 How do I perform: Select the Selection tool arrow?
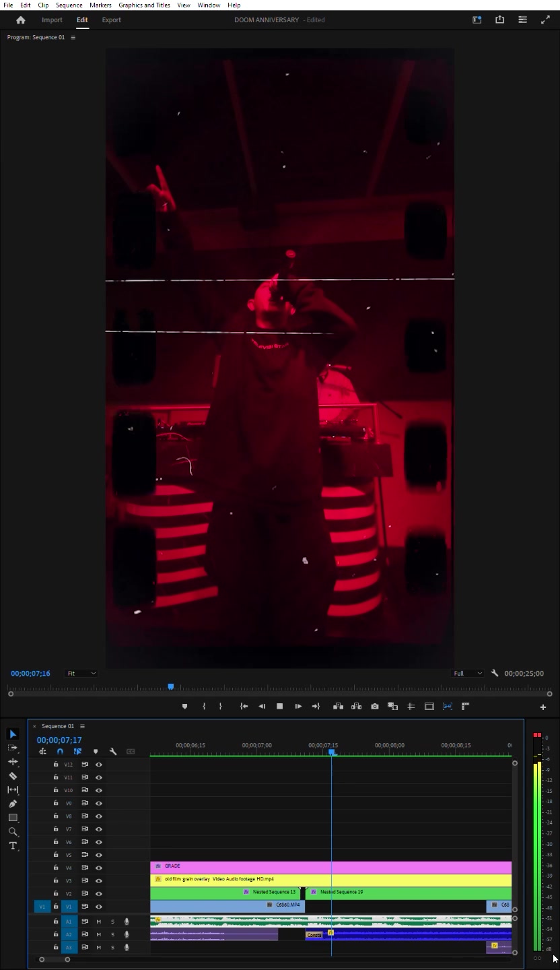[13, 734]
